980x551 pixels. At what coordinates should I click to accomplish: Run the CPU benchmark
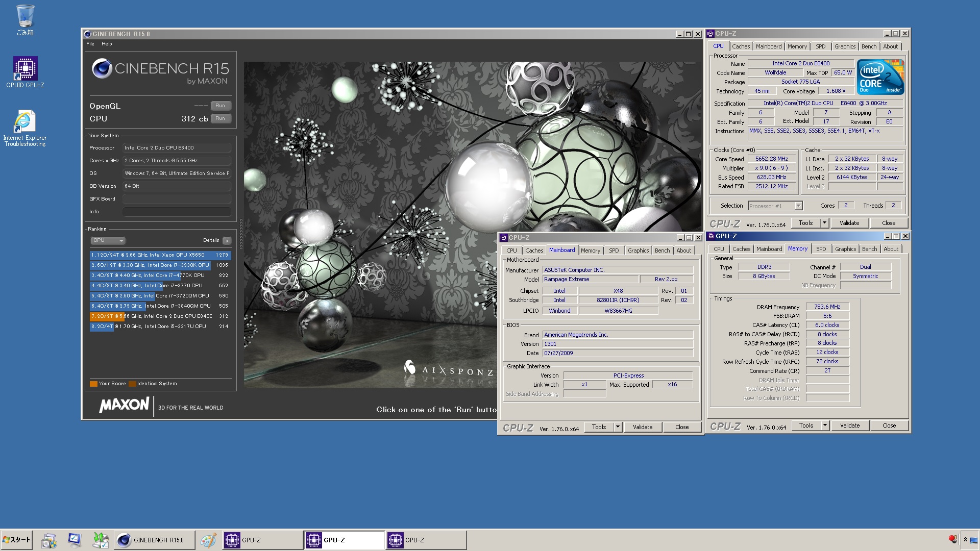220,118
